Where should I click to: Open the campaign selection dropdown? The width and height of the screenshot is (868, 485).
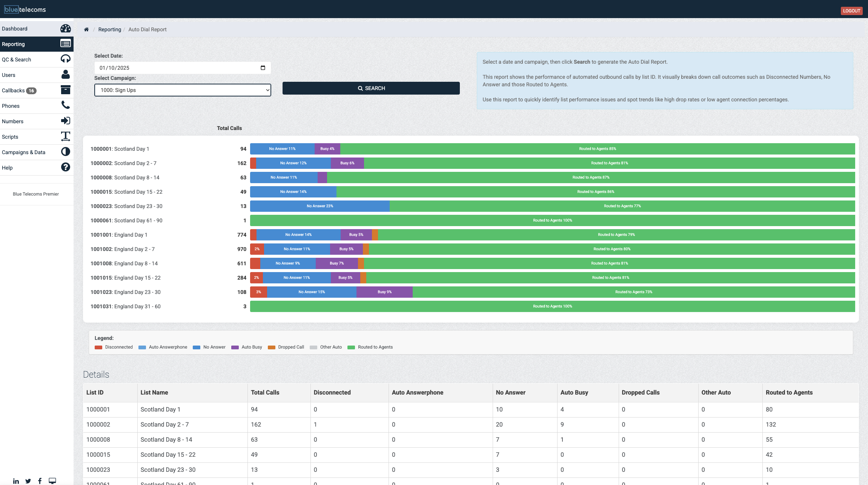pos(182,90)
